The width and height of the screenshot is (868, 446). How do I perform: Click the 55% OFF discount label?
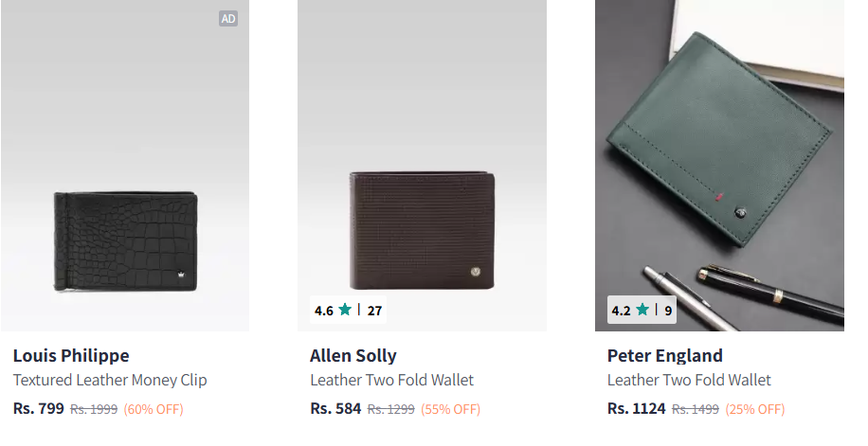[x=450, y=410]
